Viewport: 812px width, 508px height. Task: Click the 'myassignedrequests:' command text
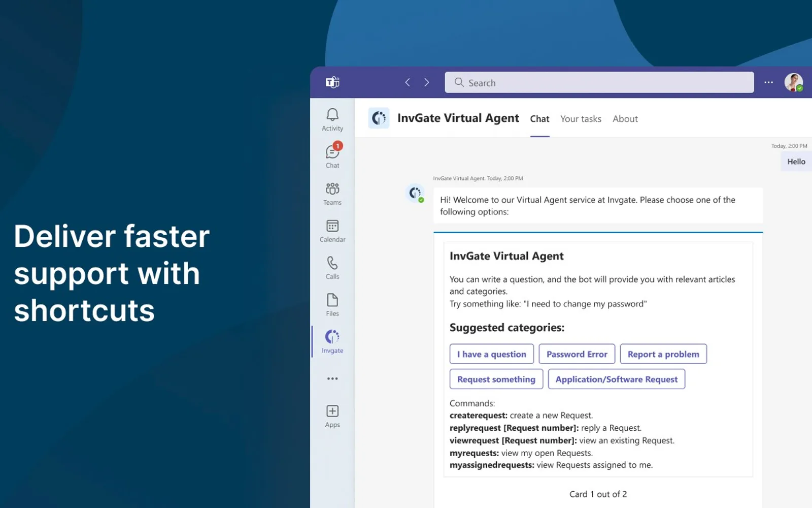pyautogui.click(x=492, y=465)
